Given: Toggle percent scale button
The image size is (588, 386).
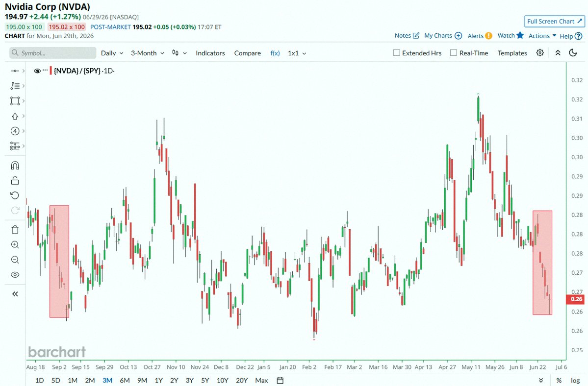Looking at the screenshot, I should point(559,381).
